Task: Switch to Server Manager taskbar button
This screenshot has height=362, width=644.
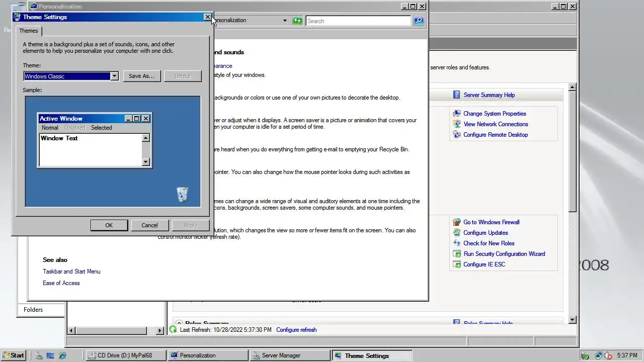Action: pos(290,355)
